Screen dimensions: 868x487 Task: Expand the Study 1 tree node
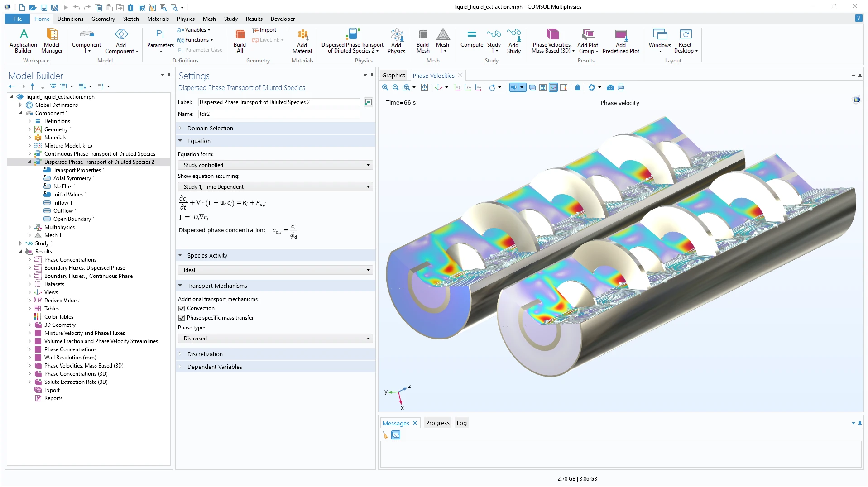(x=20, y=243)
